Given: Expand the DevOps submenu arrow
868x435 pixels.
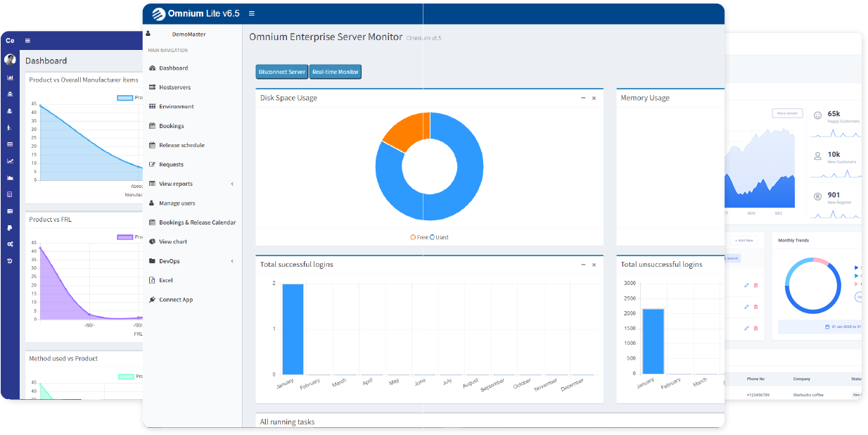Looking at the screenshot, I should (232, 261).
